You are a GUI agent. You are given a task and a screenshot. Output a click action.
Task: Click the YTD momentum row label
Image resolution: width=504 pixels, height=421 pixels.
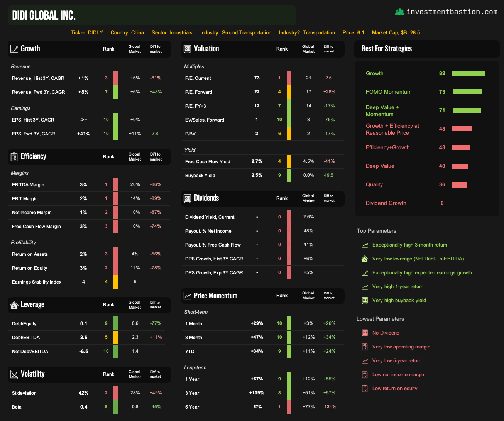[190, 352]
